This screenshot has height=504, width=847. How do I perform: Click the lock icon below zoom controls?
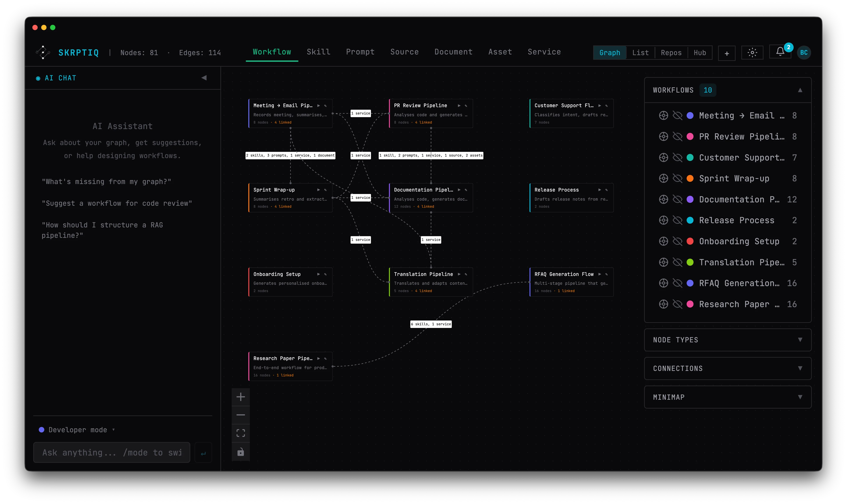[x=241, y=452]
